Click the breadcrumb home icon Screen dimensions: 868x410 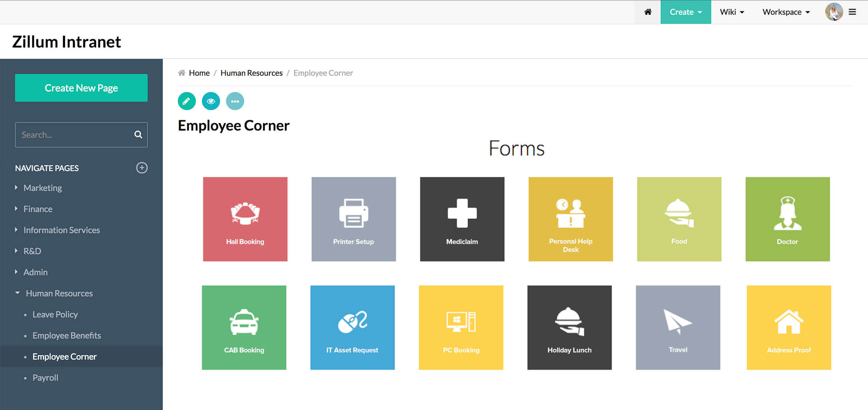(x=181, y=73)
